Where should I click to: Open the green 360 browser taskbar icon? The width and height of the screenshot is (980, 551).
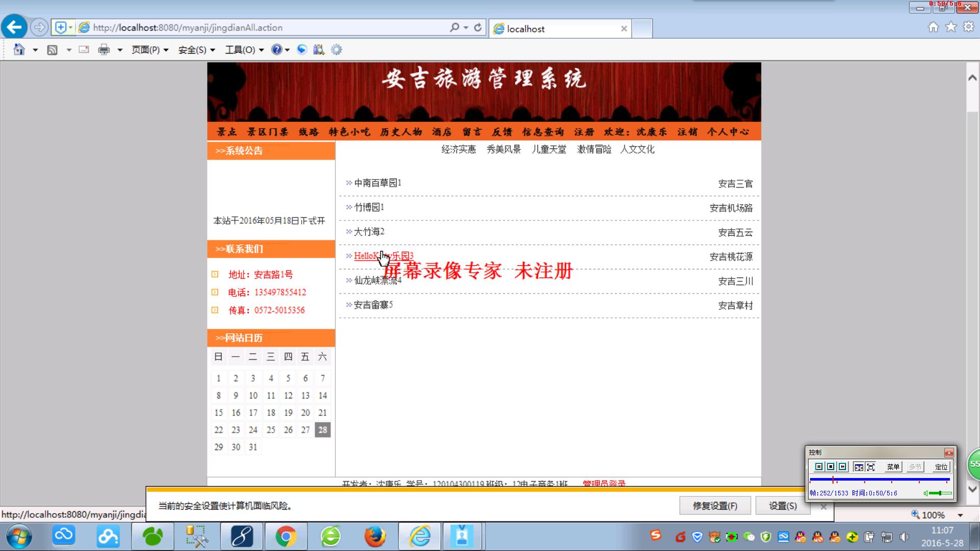click(x=331, y=537)
